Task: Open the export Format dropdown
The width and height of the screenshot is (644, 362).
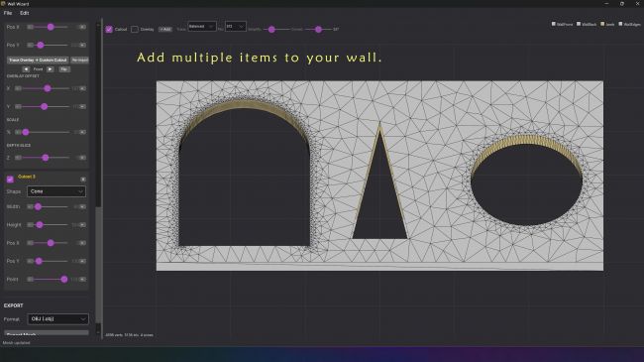Action: [57, 318]
